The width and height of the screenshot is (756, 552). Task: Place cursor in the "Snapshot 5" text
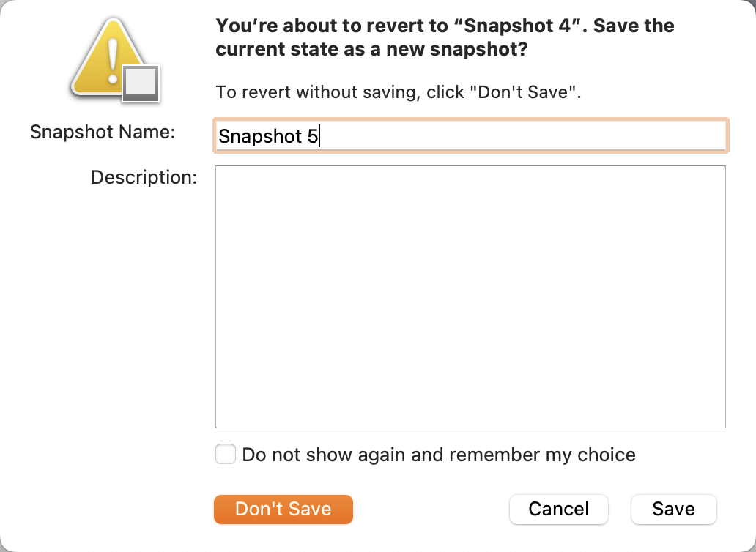tap(268, 137)
